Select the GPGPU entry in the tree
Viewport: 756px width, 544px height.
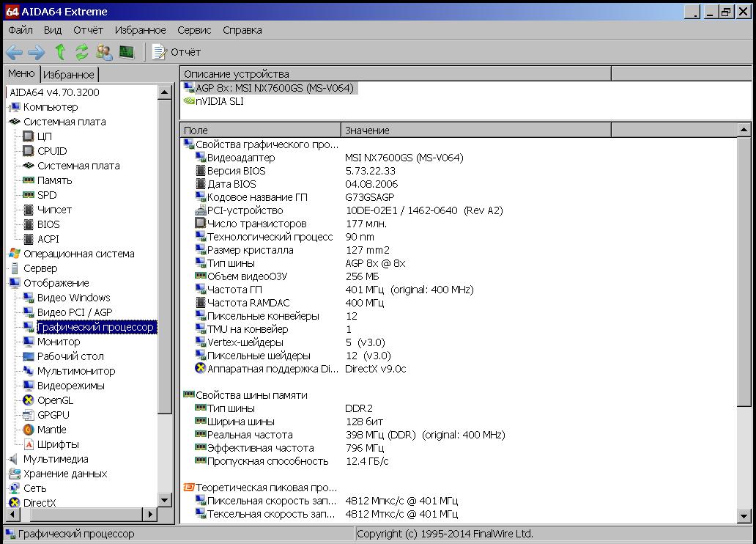pyautogui.click(x=53, y=415)
